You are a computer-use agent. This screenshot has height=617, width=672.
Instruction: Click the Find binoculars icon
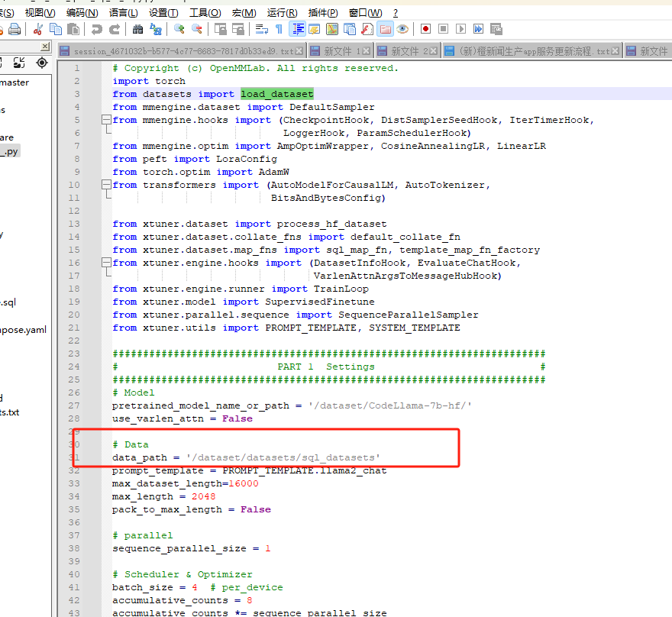point(137,29)
